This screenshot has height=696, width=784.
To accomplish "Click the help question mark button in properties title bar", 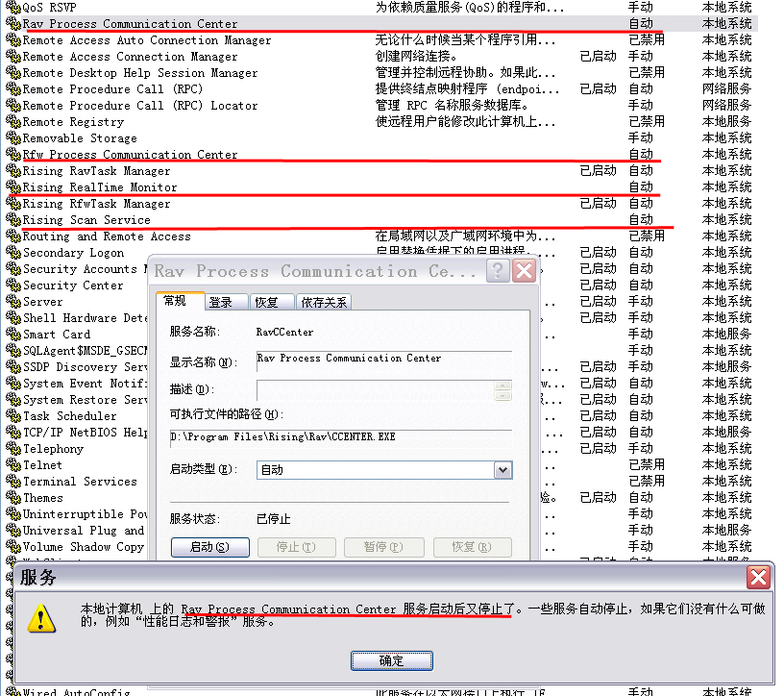I will [498, 271].
